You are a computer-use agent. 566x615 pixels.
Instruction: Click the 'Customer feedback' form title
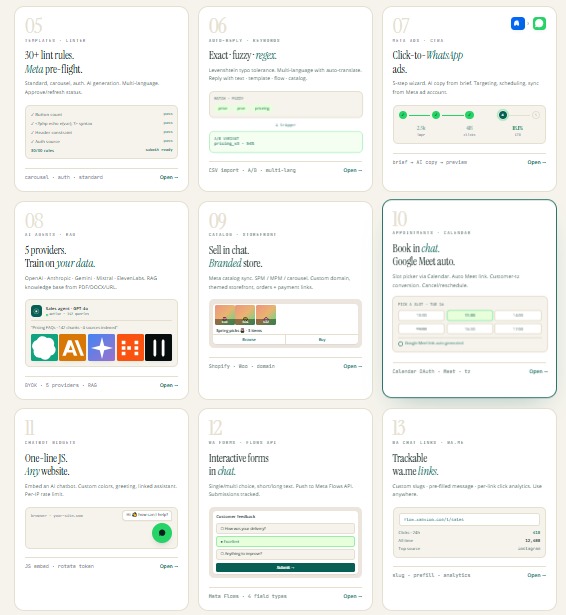pyautogui.click(x=235, y=517)
